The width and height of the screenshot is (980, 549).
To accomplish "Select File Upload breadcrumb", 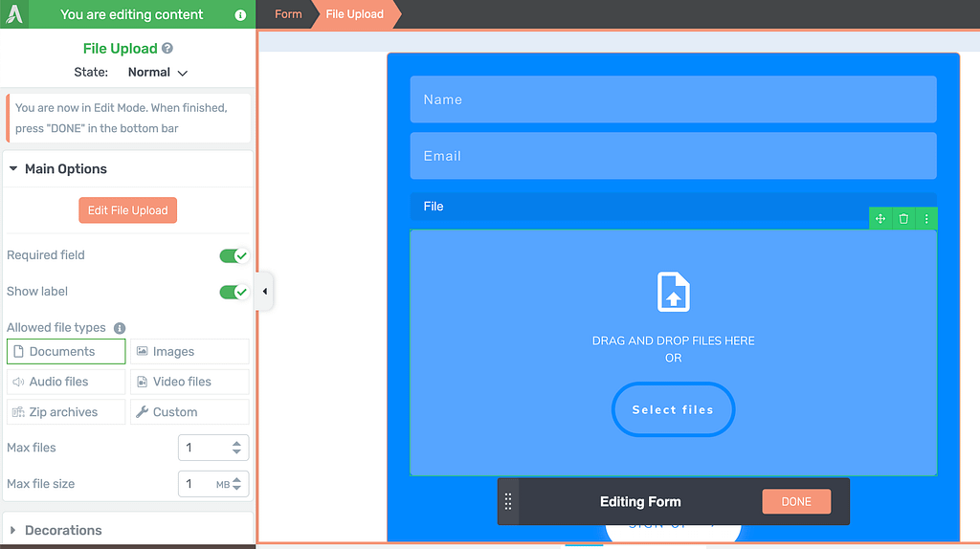I will [x=354, y=14].
